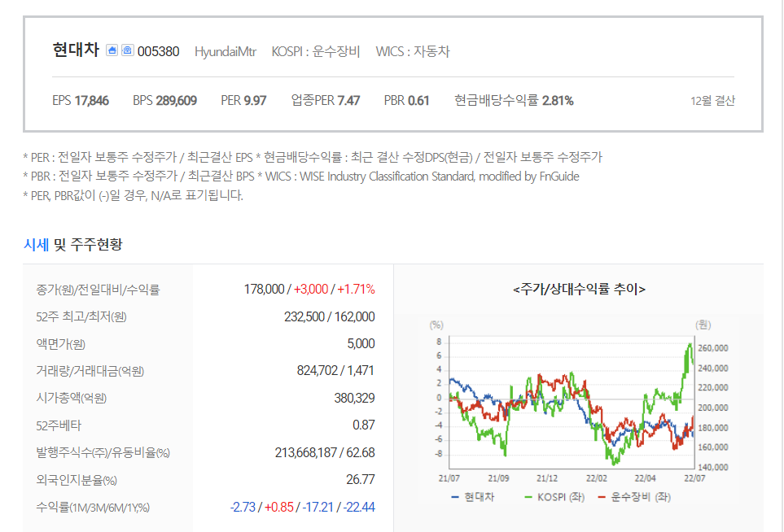This screenshot has height=532, width=784.
Task: Select the stock code 005380
Action: pyautogui.click(x=159, y=51)
